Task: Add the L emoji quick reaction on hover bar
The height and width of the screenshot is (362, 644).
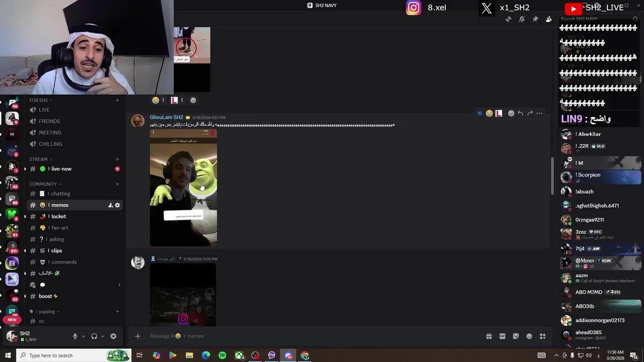Action: (499, 113)
